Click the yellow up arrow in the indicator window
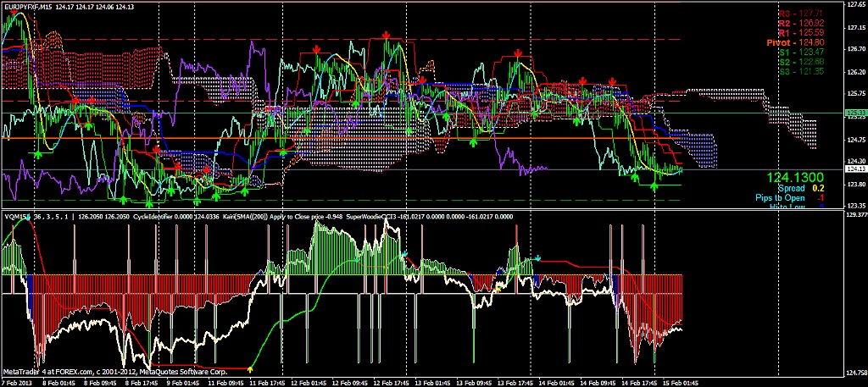 (251, 368)
